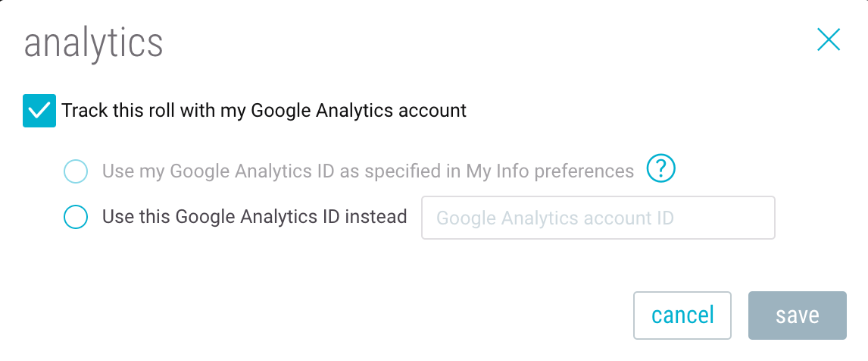The image size is (868, 361).
Task: Confirm analytics settings with save
Action: click(x=797, y=315)
